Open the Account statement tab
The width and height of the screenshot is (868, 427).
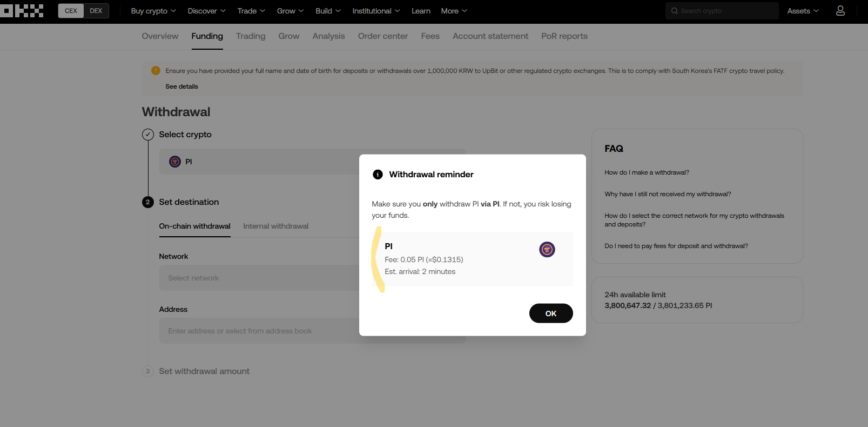(x=490, y=36)
